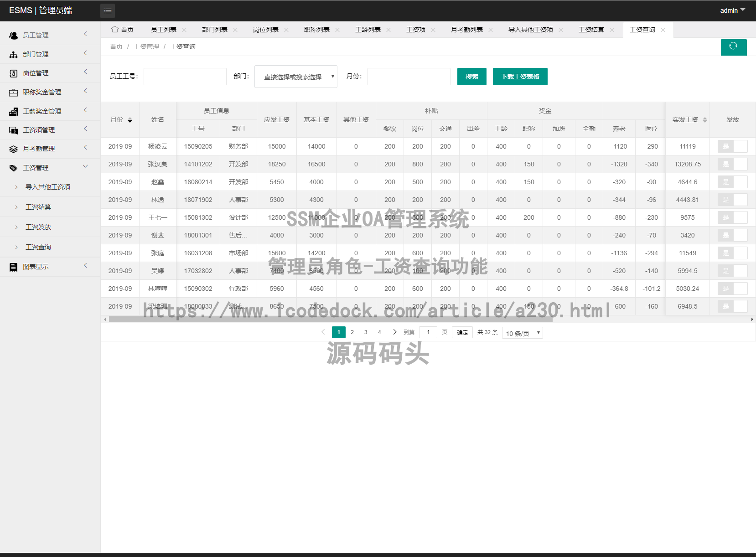Open the 10条/页 page size dropdown

[522, 333]
